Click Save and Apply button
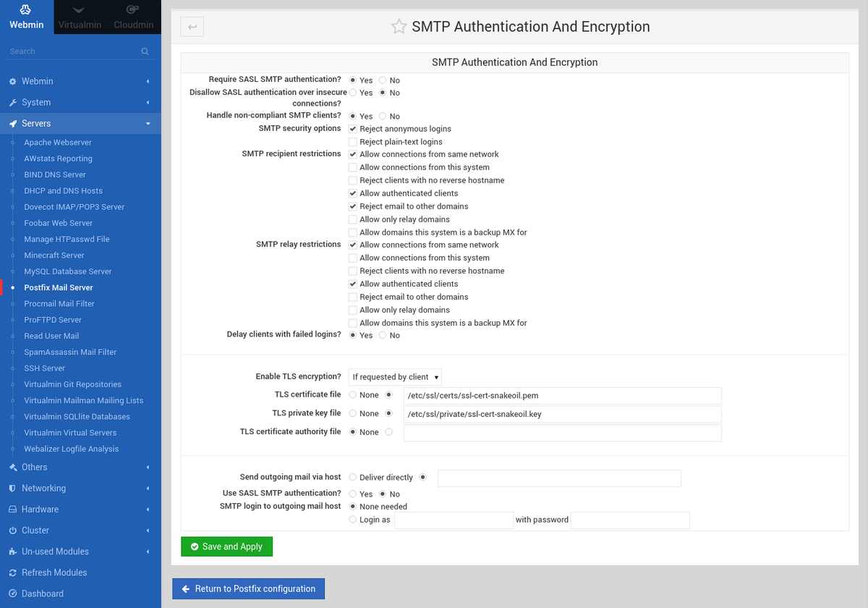The height and width of the screenshot is (608, 868). point(226,546)
